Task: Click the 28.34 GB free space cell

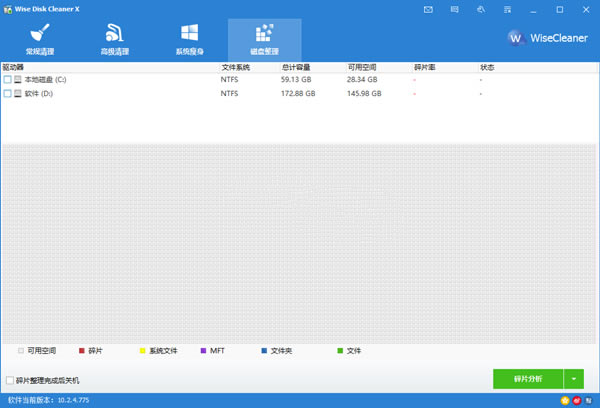Action: (x=362, y=80)
